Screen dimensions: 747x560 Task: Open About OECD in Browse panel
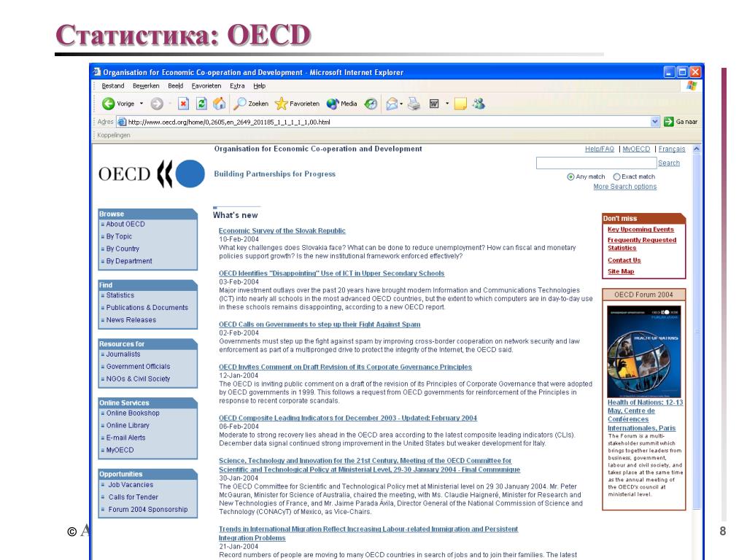pyautogui.click(x=125, y=224)
